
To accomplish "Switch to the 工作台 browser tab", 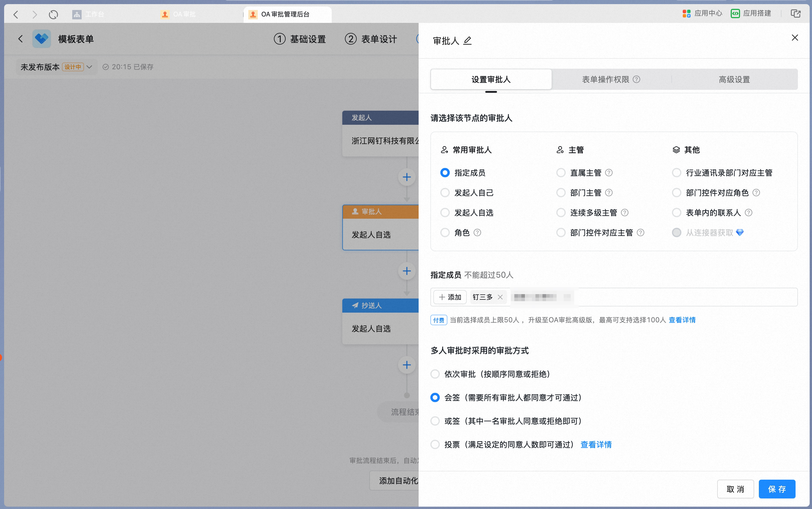I will tap(88, 14).
